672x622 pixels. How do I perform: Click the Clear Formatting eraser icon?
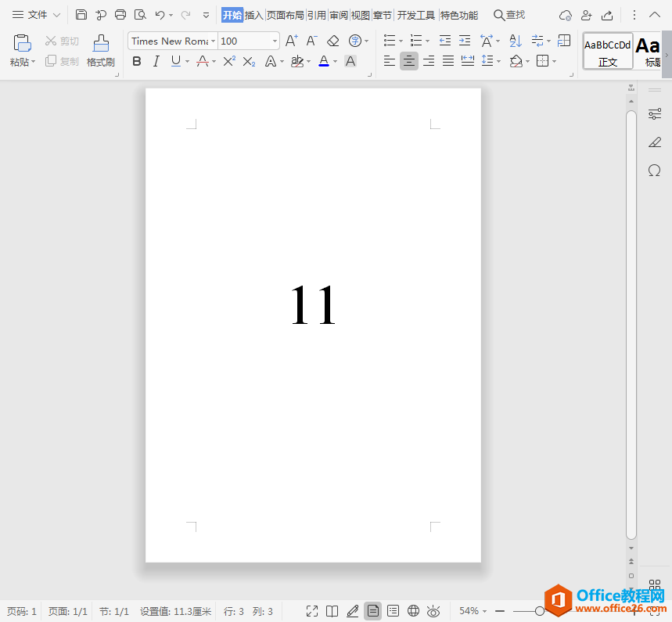click(332, 41)
